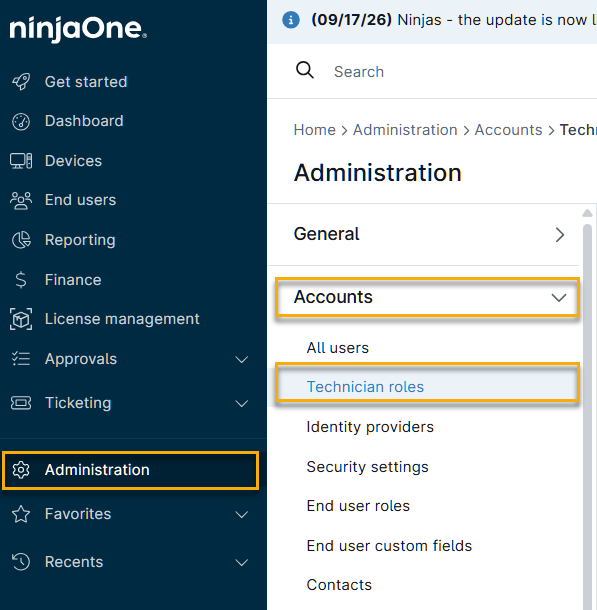Click the Dashboard gauge icon
The image size is (597, 610).
coord(21,121)
